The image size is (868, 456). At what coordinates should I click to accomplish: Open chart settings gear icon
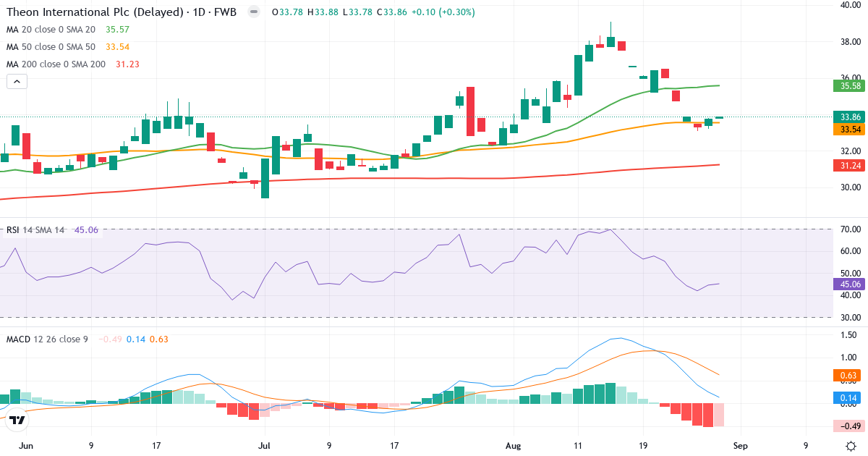pyautogui.click(x=851, y=446)
